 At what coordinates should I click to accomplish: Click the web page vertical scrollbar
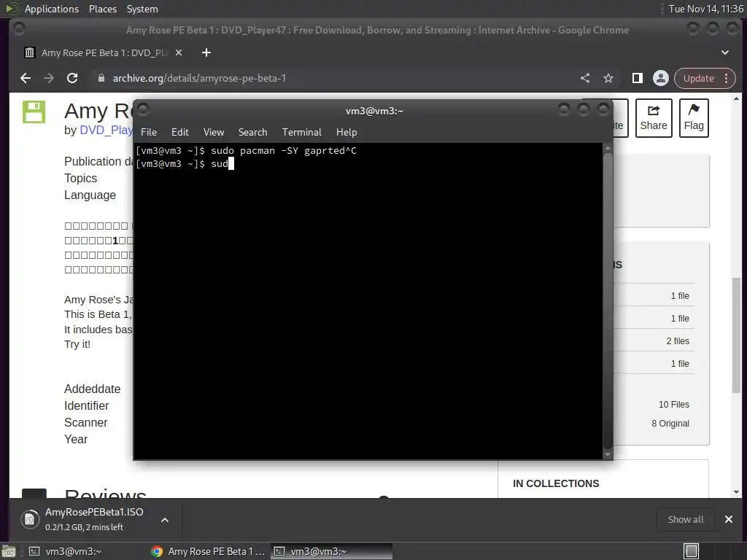pos(737,335)
